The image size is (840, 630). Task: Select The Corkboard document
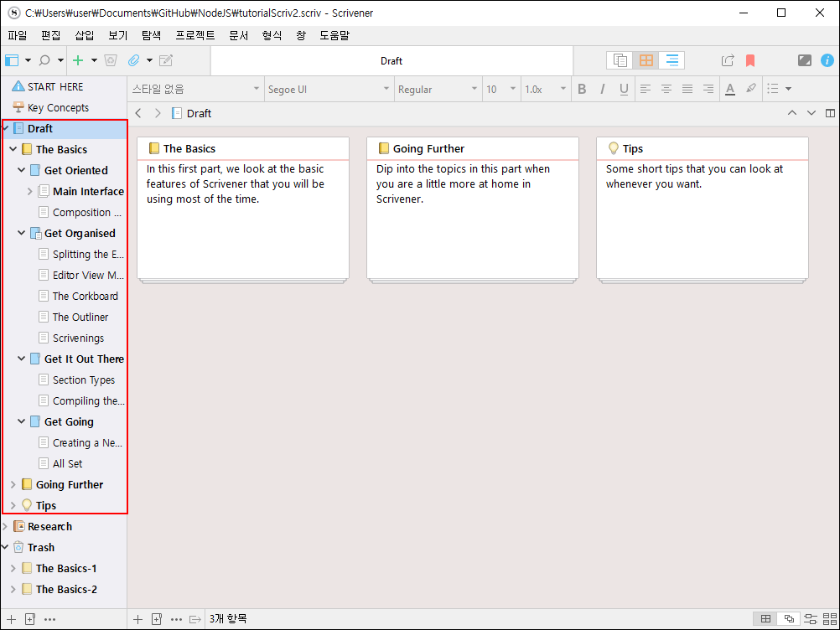(x=86, y=296)
